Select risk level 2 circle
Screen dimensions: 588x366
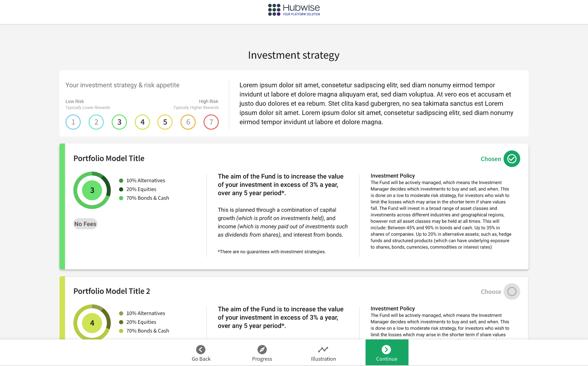(96, 122)
